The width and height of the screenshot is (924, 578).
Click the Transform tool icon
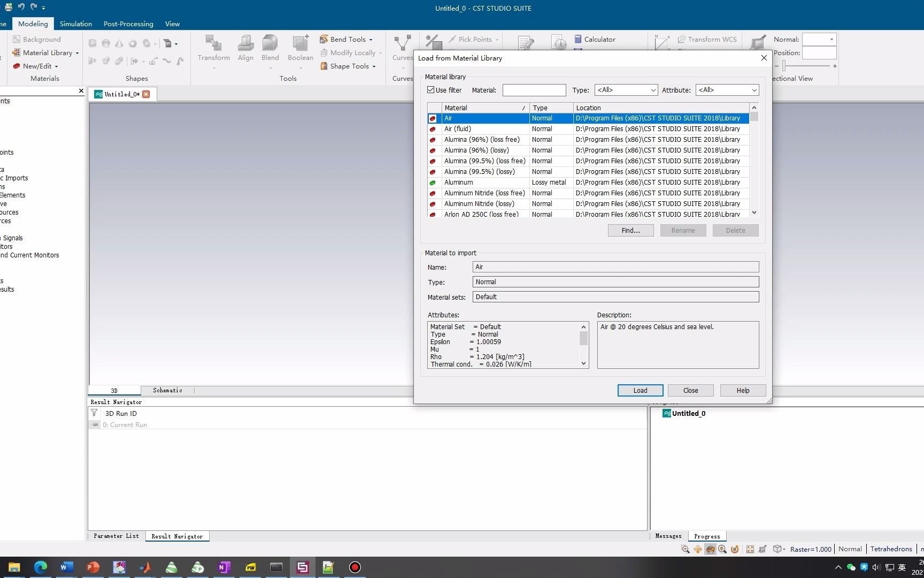coord(213,43)
